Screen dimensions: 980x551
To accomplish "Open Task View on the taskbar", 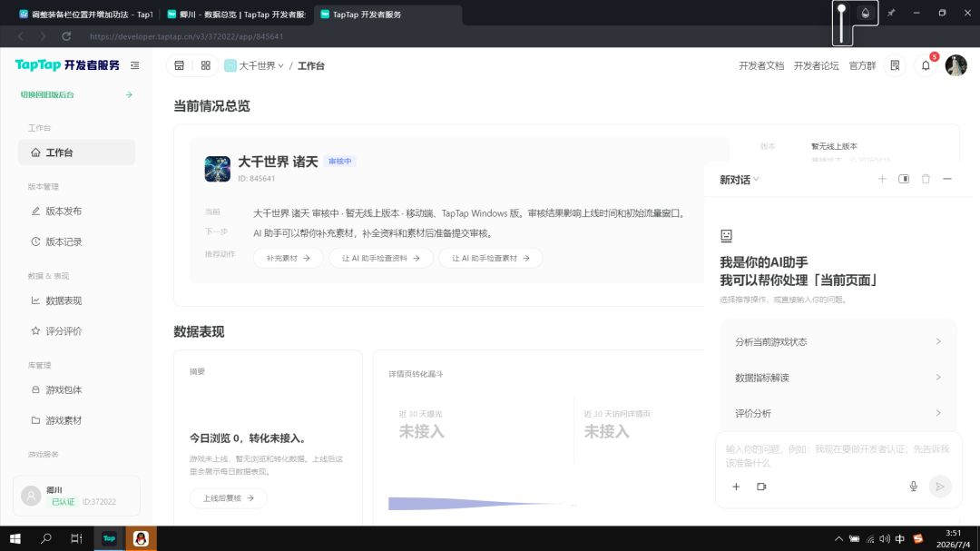I will (76, 538).
